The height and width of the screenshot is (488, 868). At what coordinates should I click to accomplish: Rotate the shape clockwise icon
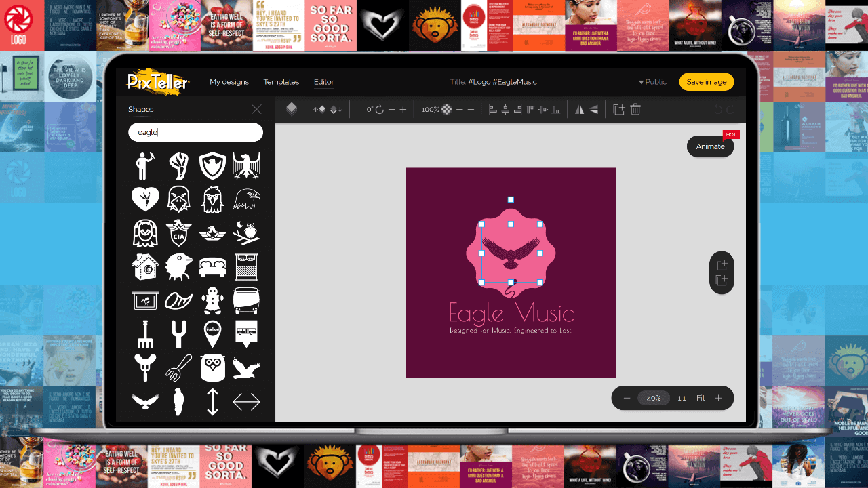(x=380, y=109)
